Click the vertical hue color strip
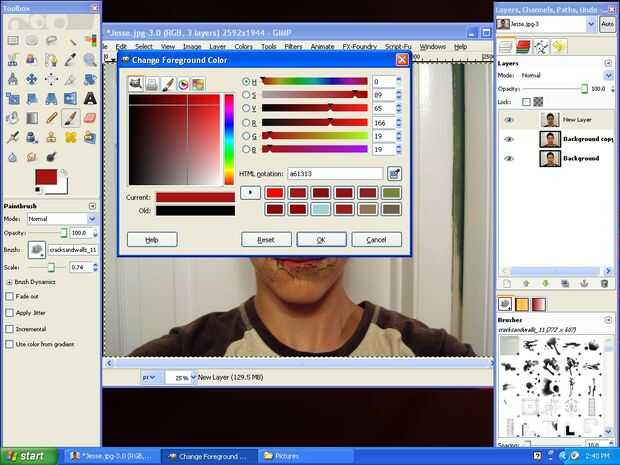This screenshot has height=465, width=620. click(229, 139)
